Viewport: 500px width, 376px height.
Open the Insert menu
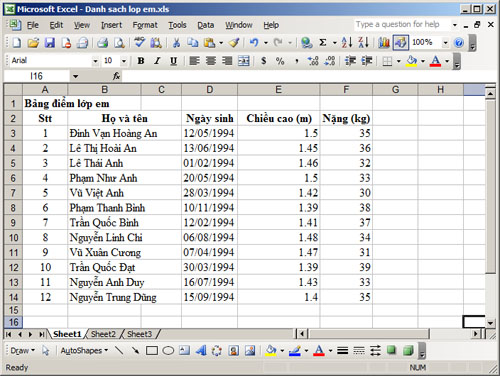tap(111, 25)
